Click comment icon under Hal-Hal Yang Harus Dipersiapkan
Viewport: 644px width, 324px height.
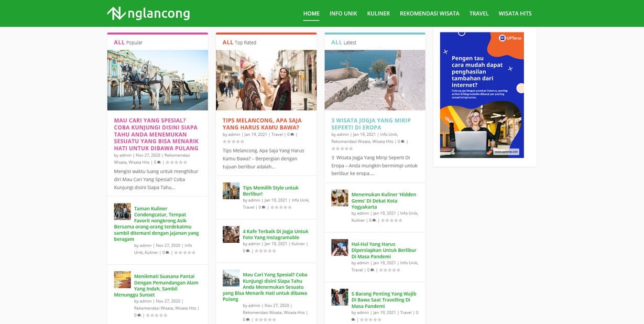[373, 271]
